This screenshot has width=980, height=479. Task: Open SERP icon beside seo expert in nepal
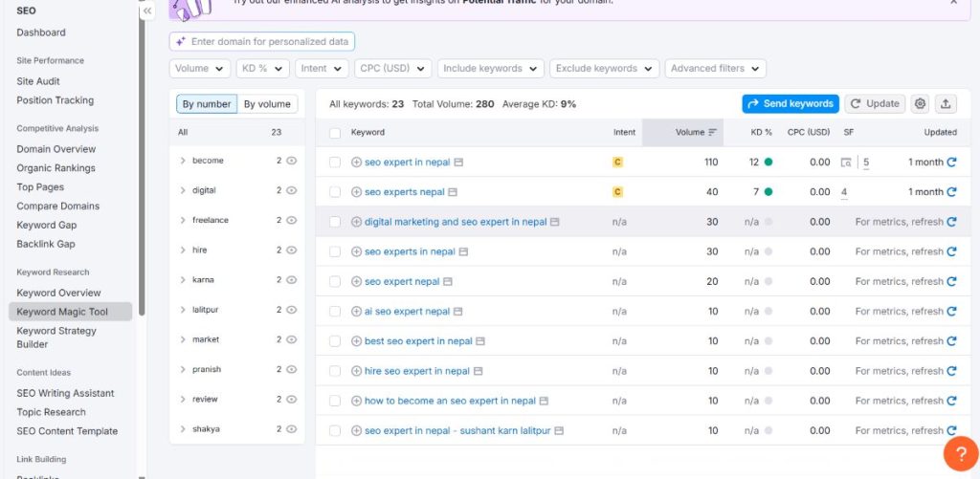point(458,163)
